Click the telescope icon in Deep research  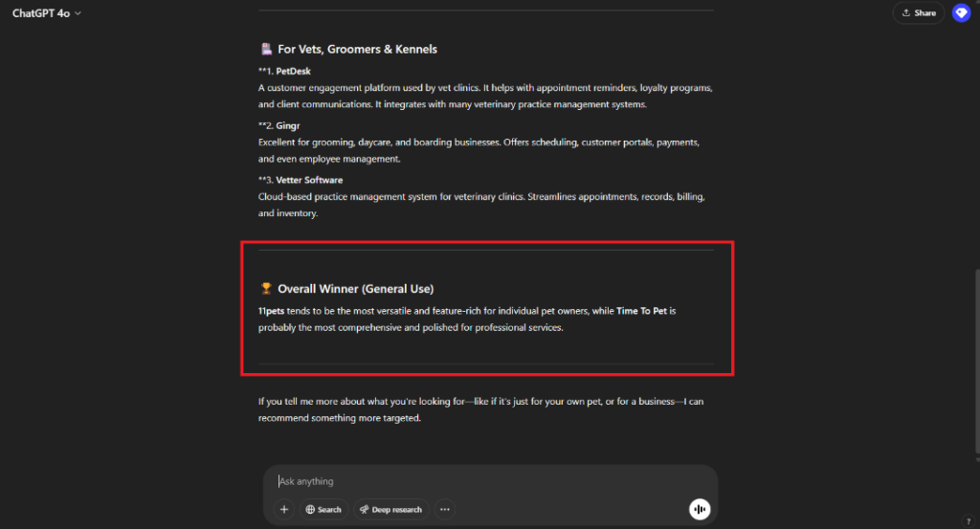(364, 510)
